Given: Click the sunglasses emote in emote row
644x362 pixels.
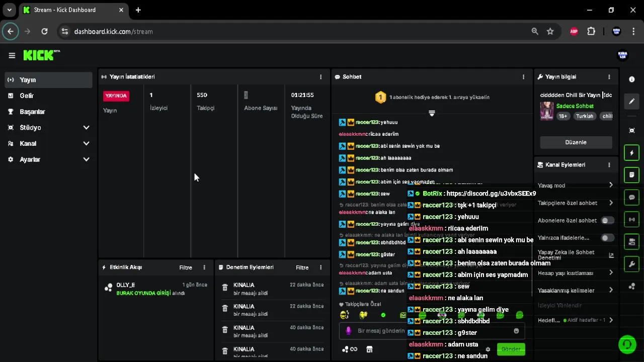Looking at the screenshot, I should [344, 315].
